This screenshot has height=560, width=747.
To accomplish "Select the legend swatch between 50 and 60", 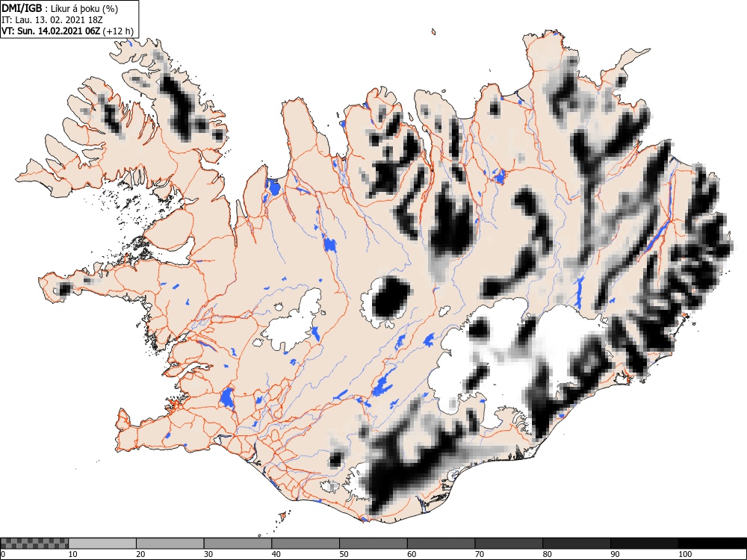I will point(373,544).
